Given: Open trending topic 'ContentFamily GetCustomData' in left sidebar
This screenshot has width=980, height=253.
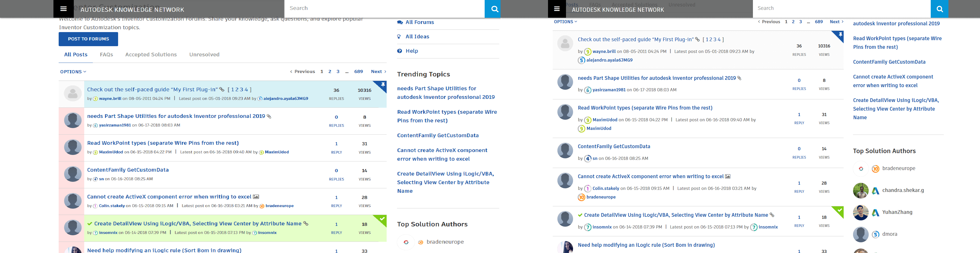Looking at the screenshot, I should 438,135.
